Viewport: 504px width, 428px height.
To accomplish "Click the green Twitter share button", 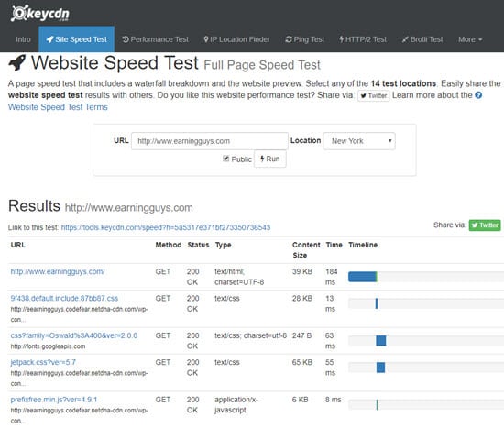I will click(485, 225).
